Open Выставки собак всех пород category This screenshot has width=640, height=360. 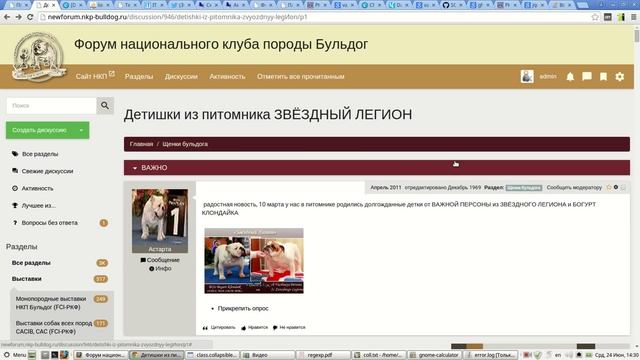point(54,327)
